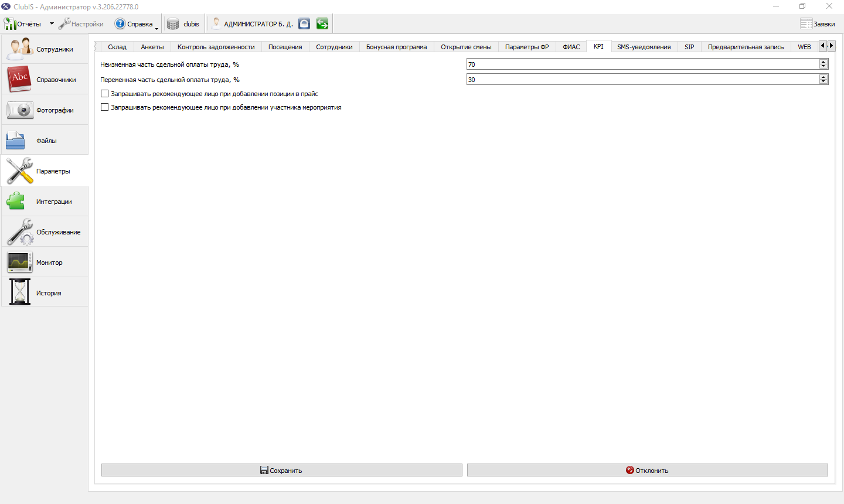Switch to the Бонусная программа tab
Image resolution: width=844 pixels, height=504 pixels.
point(397,47)
